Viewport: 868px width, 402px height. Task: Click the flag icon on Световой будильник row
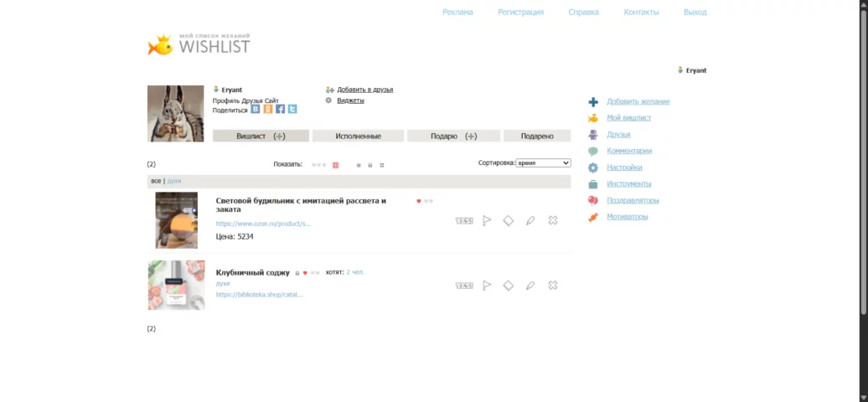[x=487, y=220]
